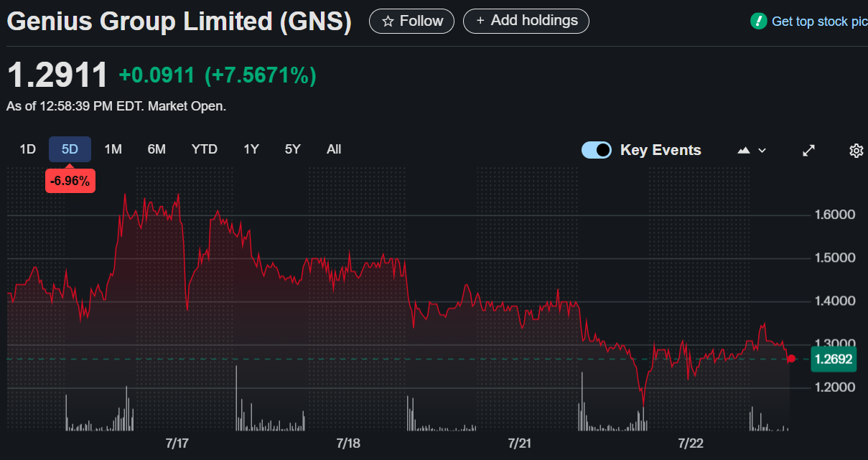Click the 7/22 date axis label
Viewport: 868px width, 460px height.
691,443
